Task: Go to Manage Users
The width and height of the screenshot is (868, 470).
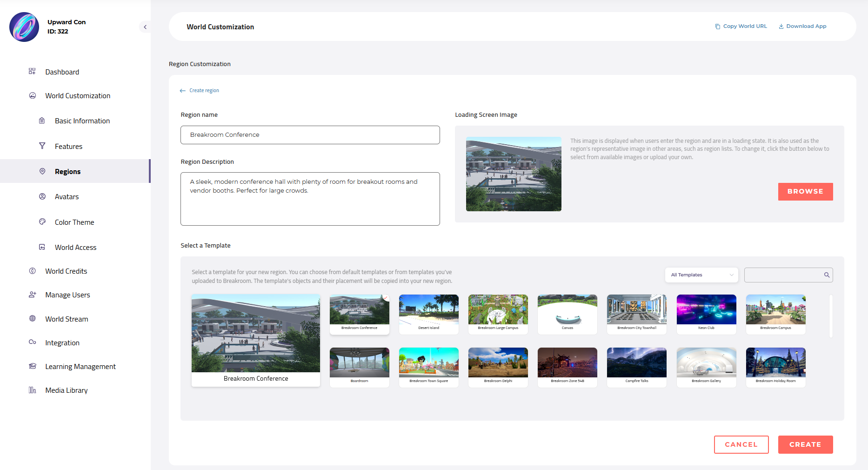Action: [x=67, y=295]
